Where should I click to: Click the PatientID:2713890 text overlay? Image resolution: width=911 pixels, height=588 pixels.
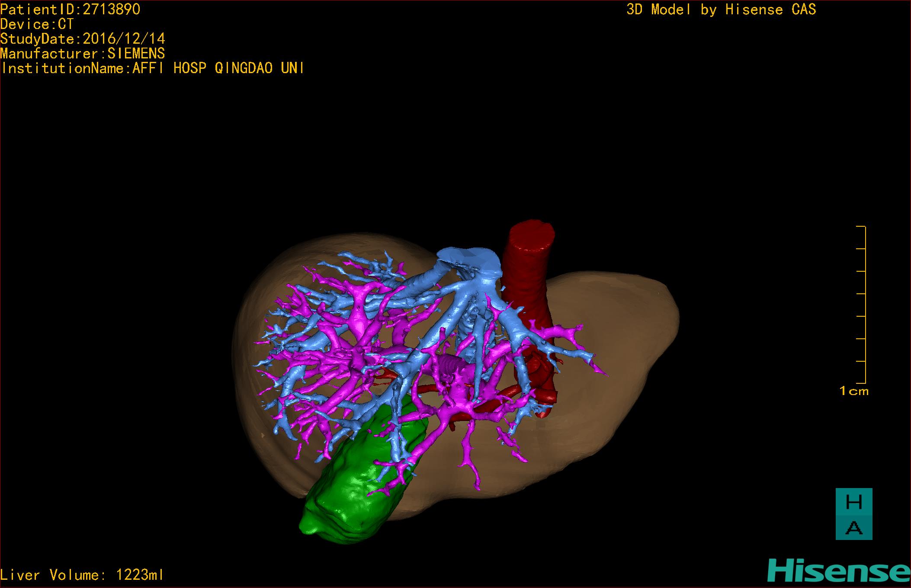tap(70, 10)
